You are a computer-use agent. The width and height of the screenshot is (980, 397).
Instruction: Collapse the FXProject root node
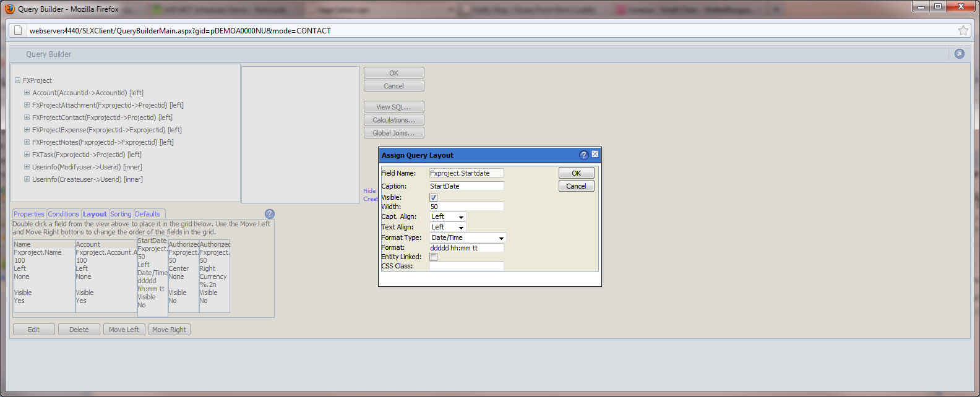[x=17, y=80]
